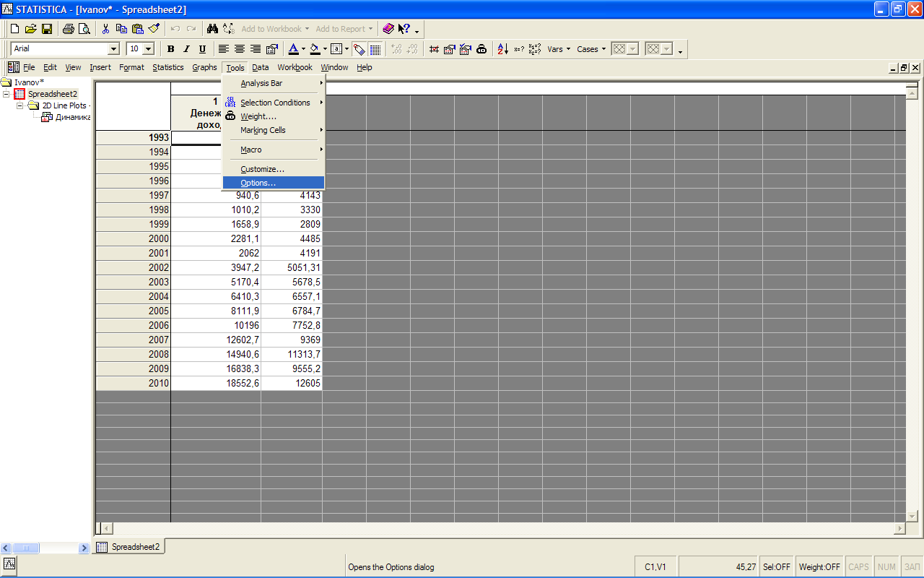Screen dimensions: 924x578
Task: Select Options in the Tools menu
Action: click(258, 183)
